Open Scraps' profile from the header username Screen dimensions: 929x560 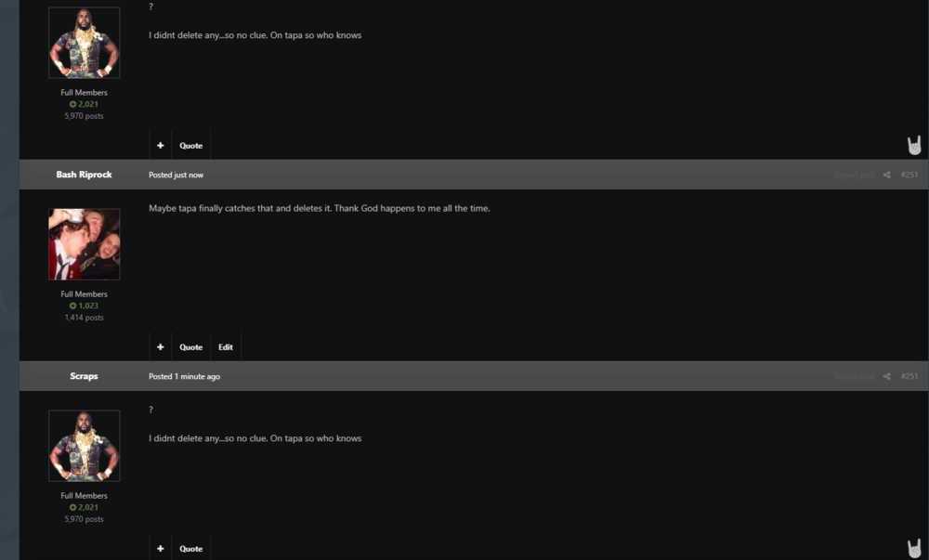84,376
